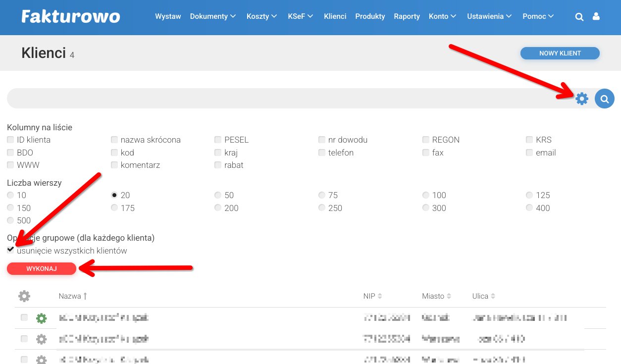621x364 pixels.
Task: Expand the Dokumenty dropdown menu
Action: pyautogui.click(x=212, y=16)
